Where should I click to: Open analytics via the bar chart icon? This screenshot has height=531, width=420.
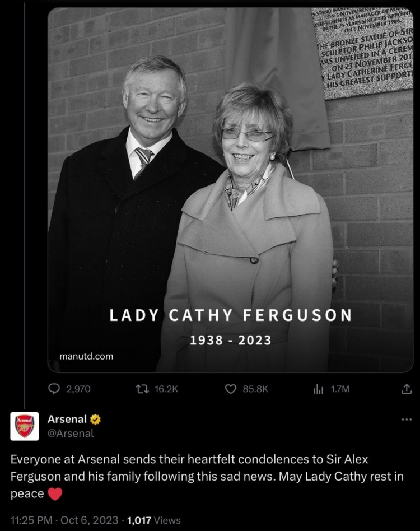[319, 389]
